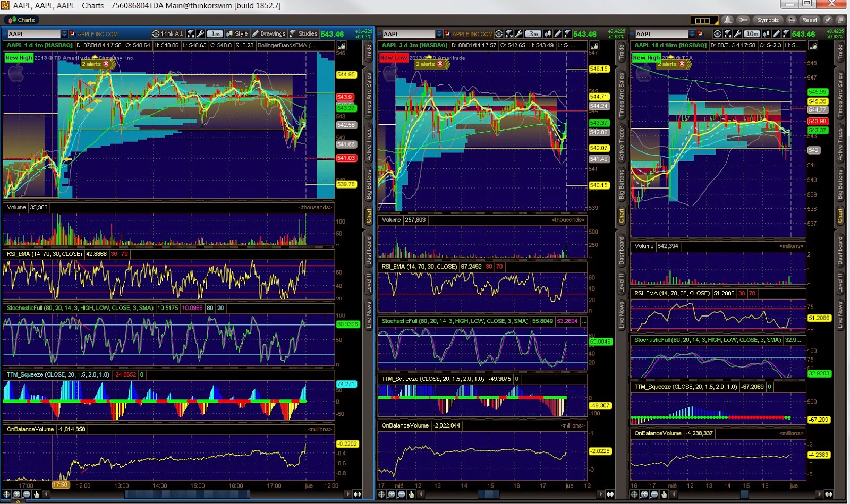The width and height of the screenshot is (850, 504).
Task: Change the 1m timeframe in left chart
Action: click(x=215, y=34)
